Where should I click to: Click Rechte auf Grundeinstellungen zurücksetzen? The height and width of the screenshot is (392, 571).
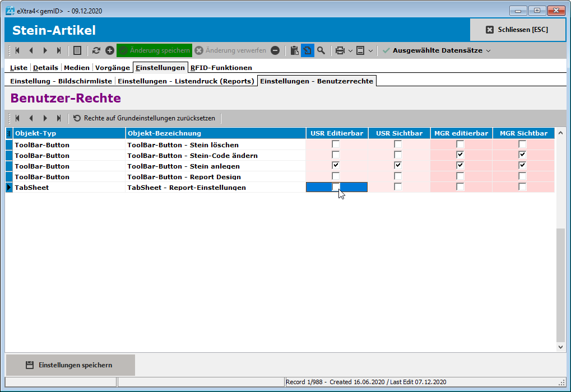point(144,118)
